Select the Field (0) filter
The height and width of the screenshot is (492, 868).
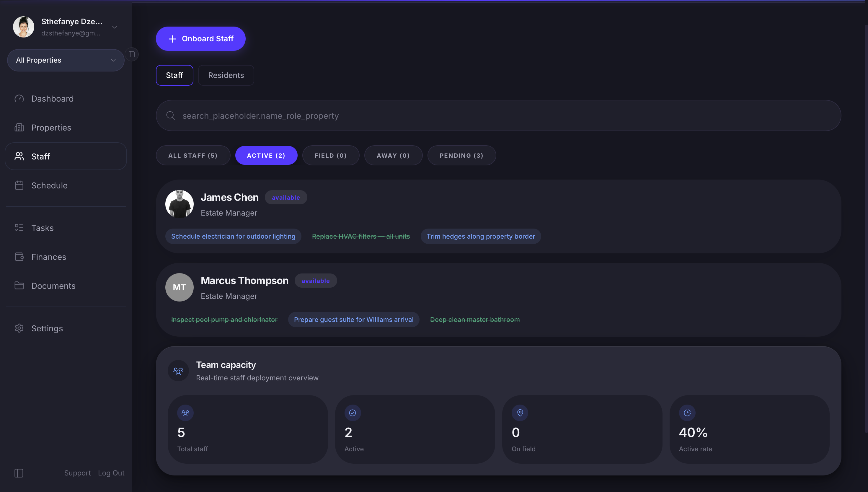(x=331, y=155)
